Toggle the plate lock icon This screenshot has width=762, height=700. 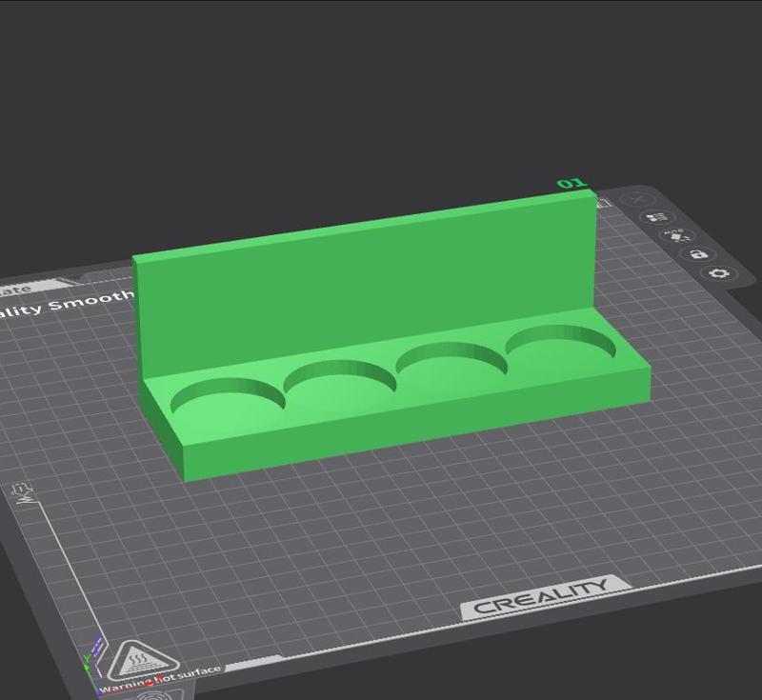pyautogui.click(x=698, y=254)
